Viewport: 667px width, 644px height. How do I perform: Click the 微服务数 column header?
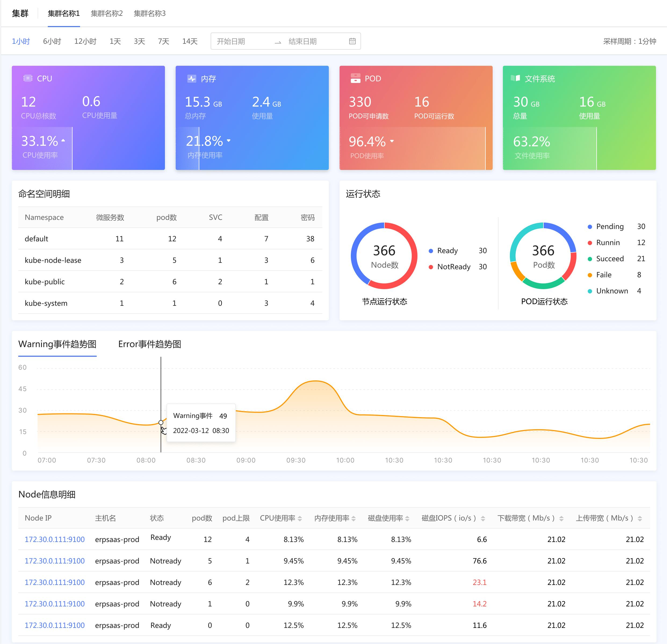click(x=110, y=217)
